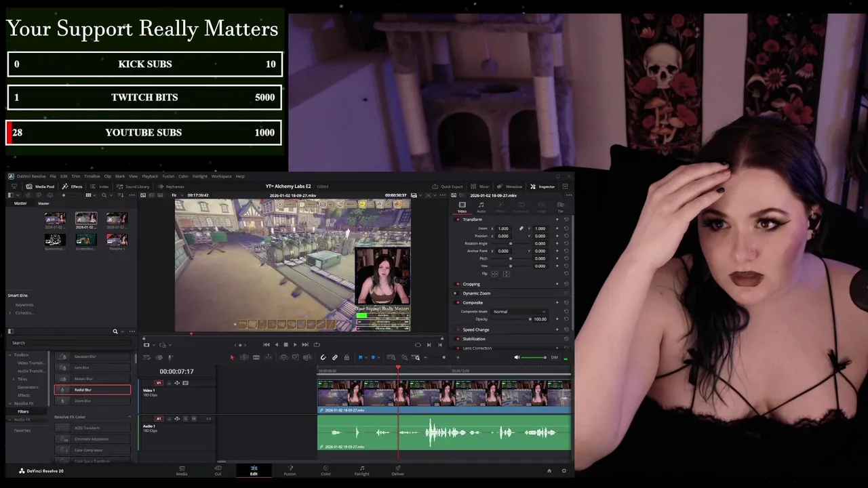Open the Effects panel
The width and height of the screenshot is (868, 488).
73,186
